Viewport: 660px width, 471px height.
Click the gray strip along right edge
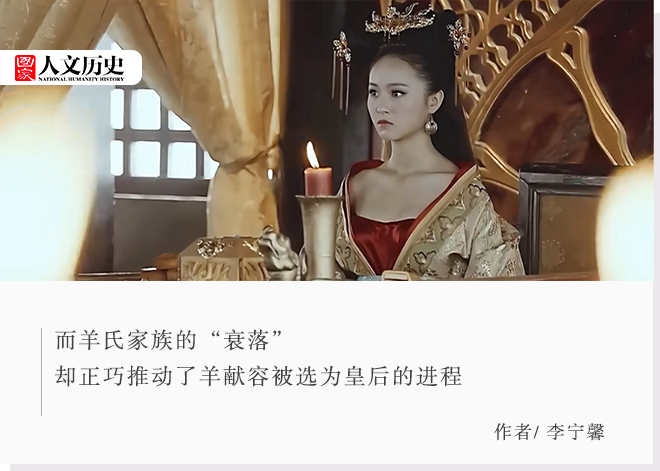coord(657,232)
